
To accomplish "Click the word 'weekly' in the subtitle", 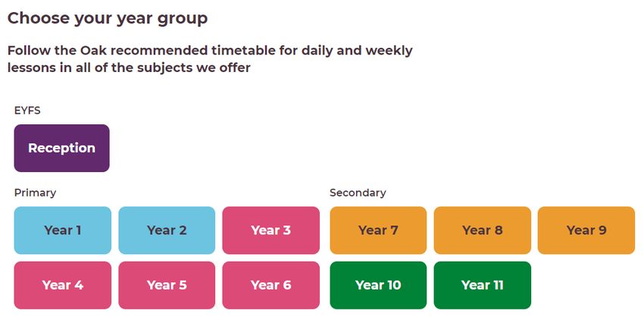I will [x=389, y=52].
